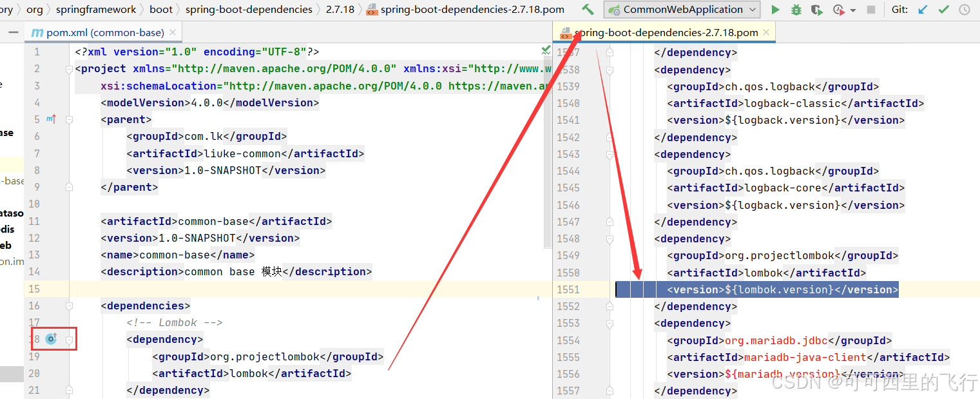The height and width of the screenshot is (399, 980).
Task: Run with coverage shield icon
Action: pos(816,10)
